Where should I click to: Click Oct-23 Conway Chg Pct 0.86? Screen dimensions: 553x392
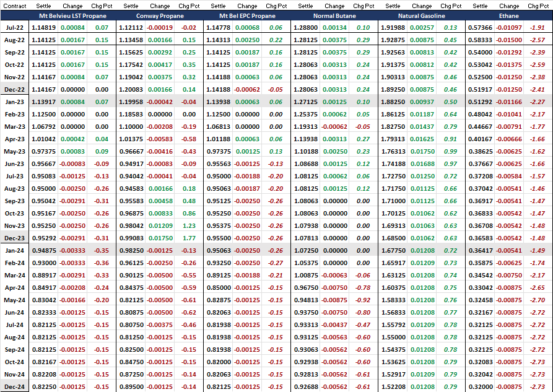(x=189, y=214)
